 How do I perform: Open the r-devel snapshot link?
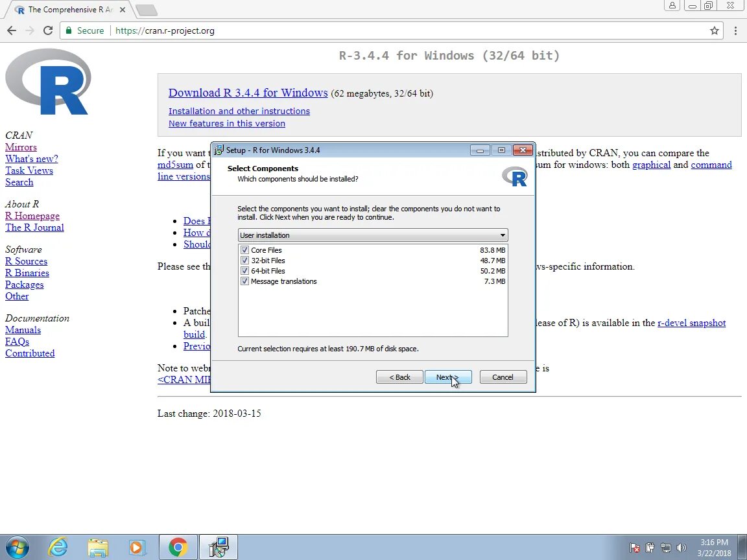[x=692, y=323]
